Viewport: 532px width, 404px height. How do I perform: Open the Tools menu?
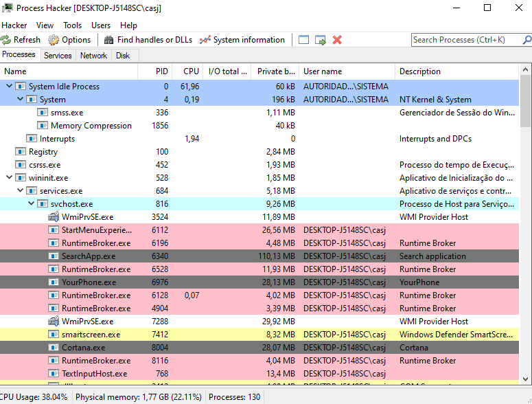pos(72,25)
